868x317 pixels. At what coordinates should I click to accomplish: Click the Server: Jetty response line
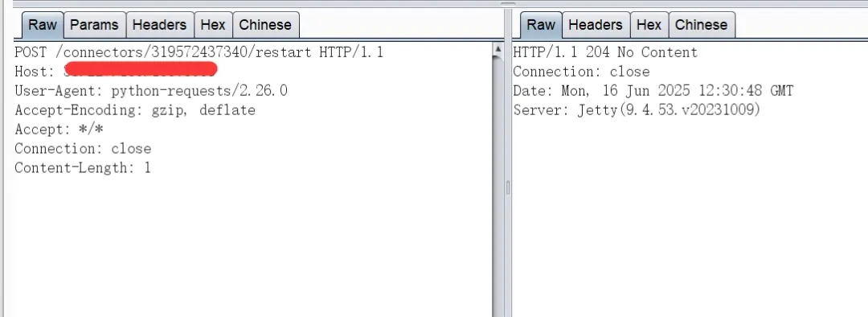(x=637, y=110)
